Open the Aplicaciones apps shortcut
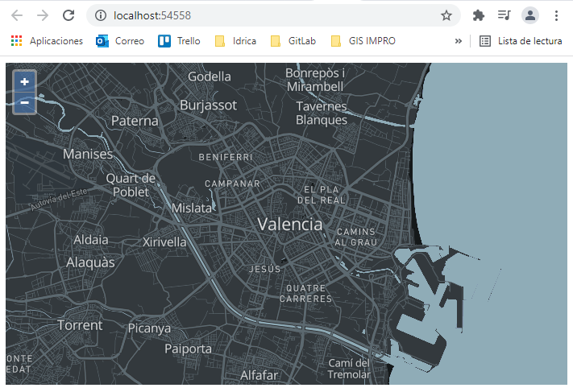 [47, 41]
